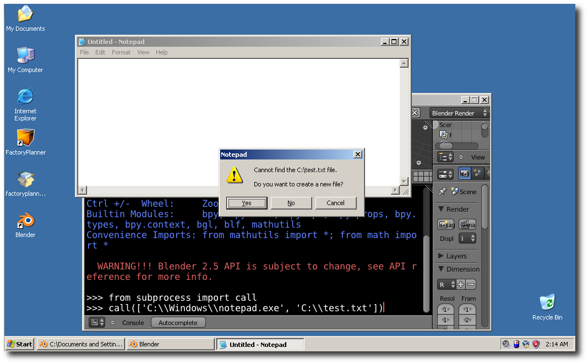
Task: Click Yes to create the new test.txt file
Action: tap(246, 203)
